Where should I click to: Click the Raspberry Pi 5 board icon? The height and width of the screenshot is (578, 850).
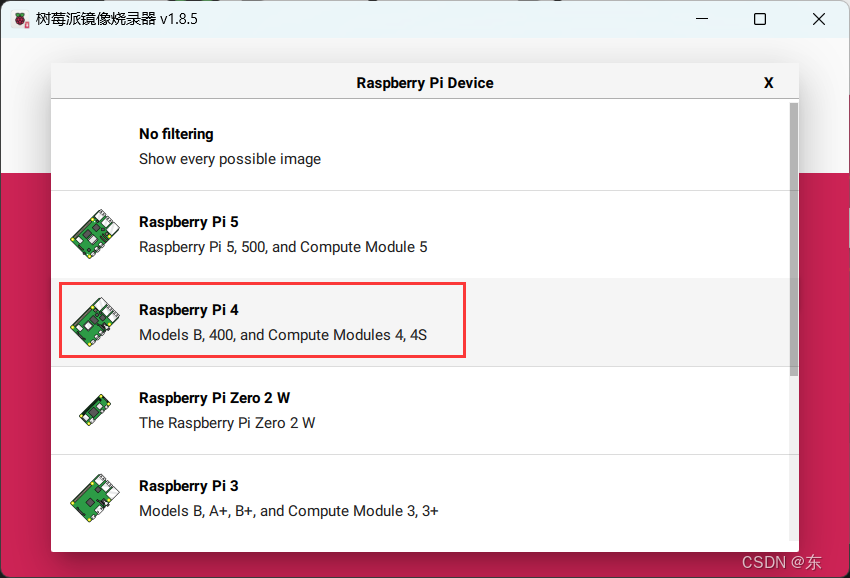[94, 233]
